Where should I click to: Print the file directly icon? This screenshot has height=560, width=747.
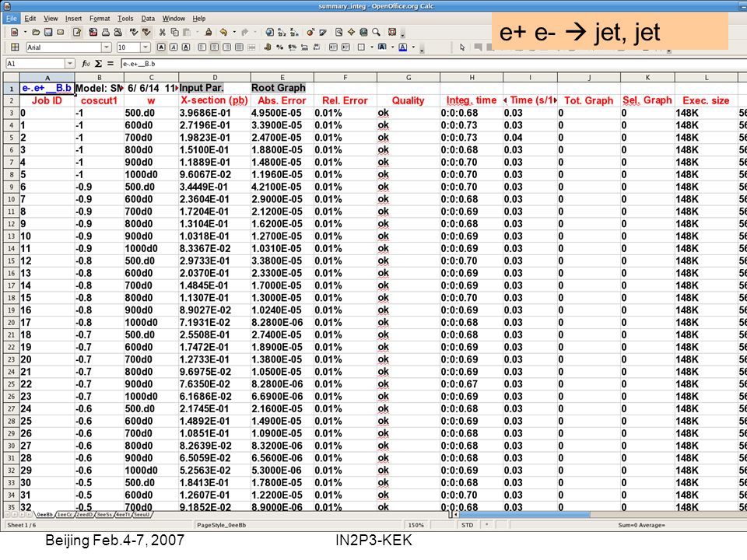(105, 32)
